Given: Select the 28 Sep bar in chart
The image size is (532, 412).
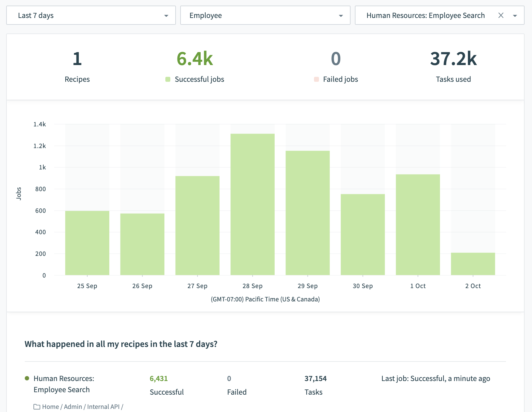Looking at the screenshot, I should [252, 204].
